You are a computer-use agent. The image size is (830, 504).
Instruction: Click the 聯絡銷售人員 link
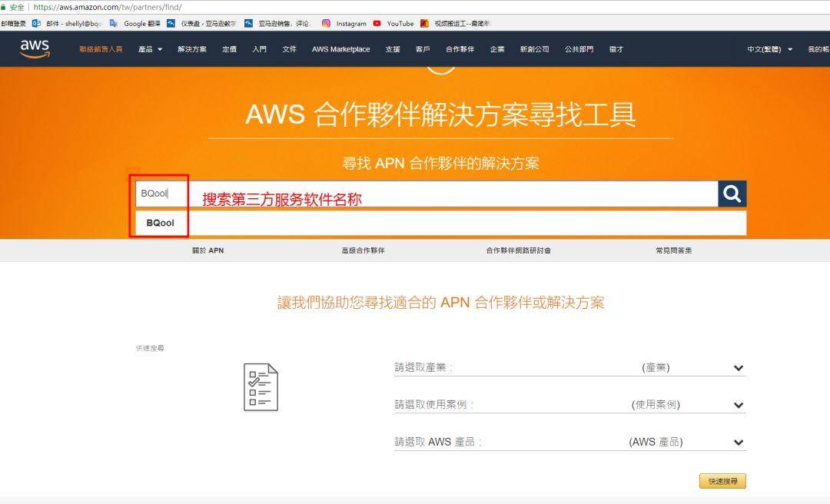point(101,49)
